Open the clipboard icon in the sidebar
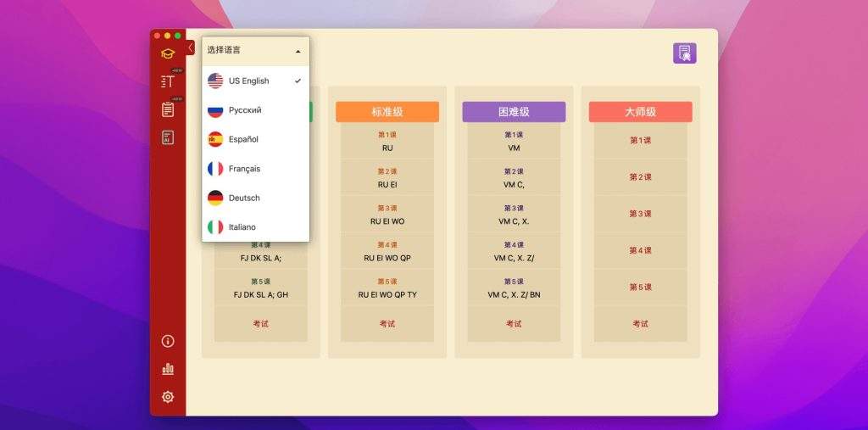The height and width of the screenshot is (430, 868). point(168,109)
